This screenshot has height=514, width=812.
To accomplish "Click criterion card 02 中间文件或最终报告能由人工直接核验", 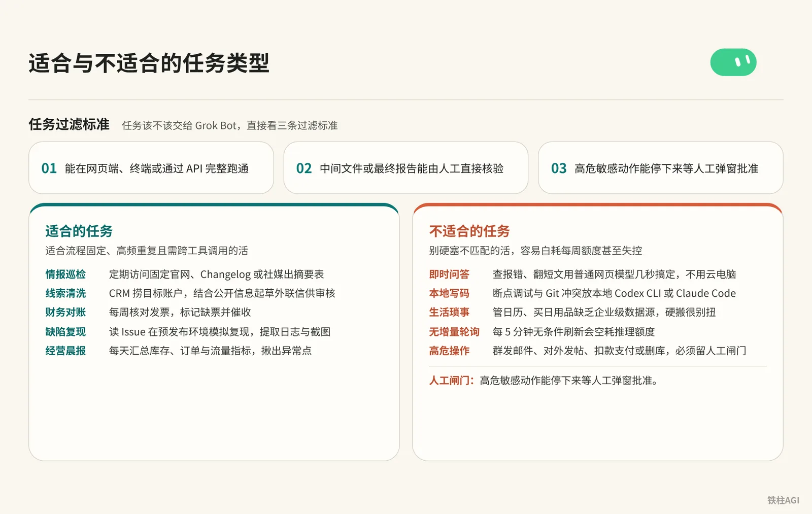I will [x=406, y=168].
